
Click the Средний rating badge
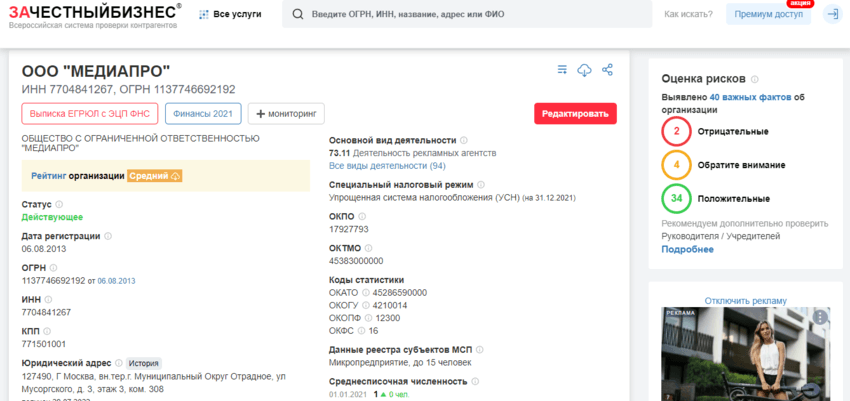pos(154,176)
